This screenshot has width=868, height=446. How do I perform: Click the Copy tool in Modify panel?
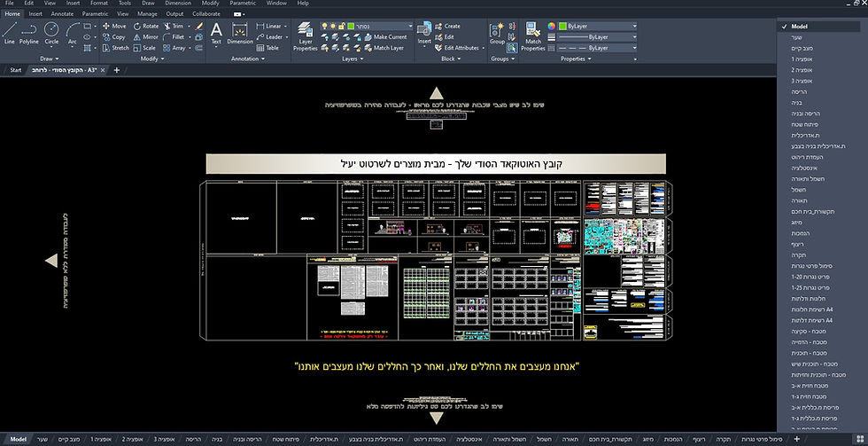[x=114, y=37]
